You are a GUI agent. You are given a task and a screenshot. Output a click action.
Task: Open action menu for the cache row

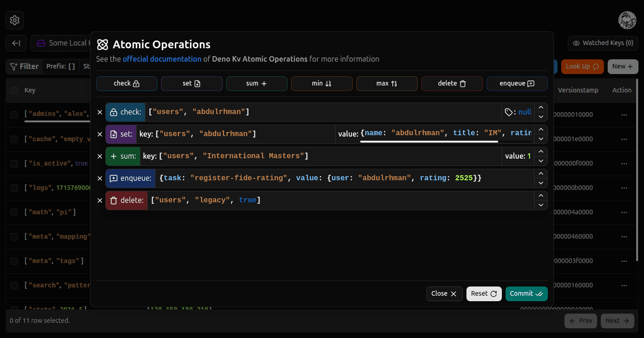tap(624, 139)
